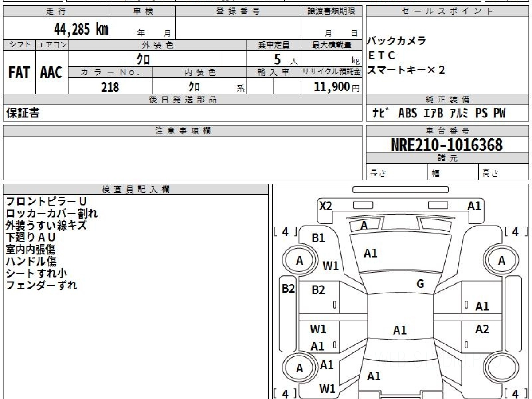Select the 後日発送部品 heading
Image resolution: width=532 pixels, height=399 pixels.
click(x=183, y=100)
